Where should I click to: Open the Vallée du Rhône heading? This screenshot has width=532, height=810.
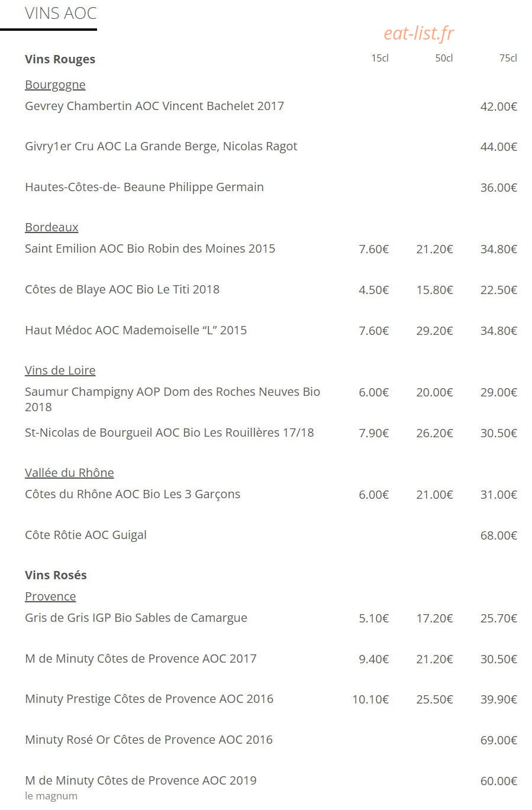69,473
